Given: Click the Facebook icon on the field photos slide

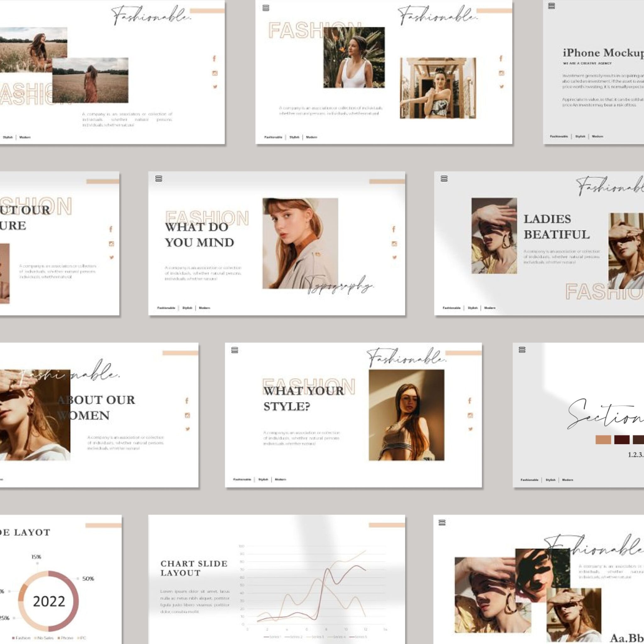Looking at the screenshot, I should pos(214,59).
